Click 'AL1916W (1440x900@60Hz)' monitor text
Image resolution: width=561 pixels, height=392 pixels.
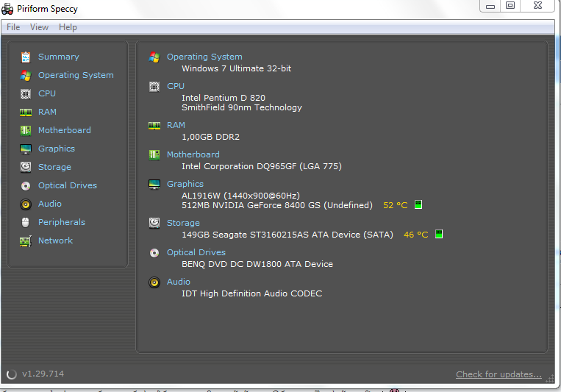pos(240,196)
